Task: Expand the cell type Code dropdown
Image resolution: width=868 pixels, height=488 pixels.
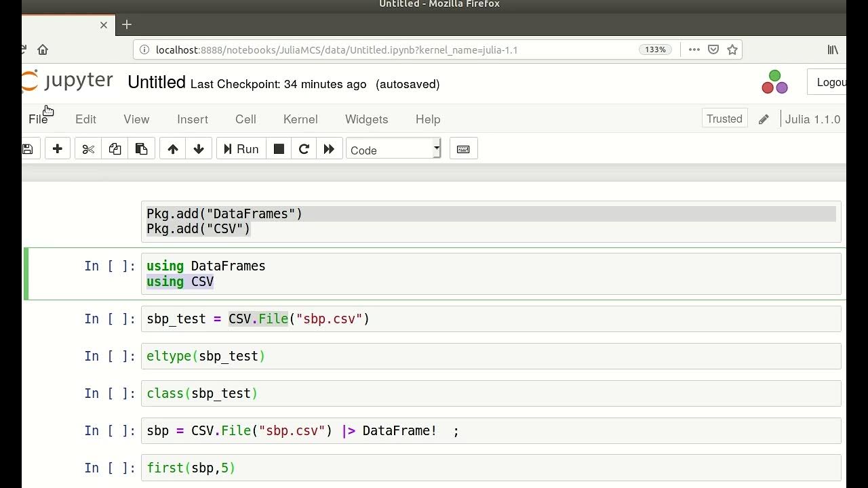Action: pyautogui.click(x=393, y=150)
